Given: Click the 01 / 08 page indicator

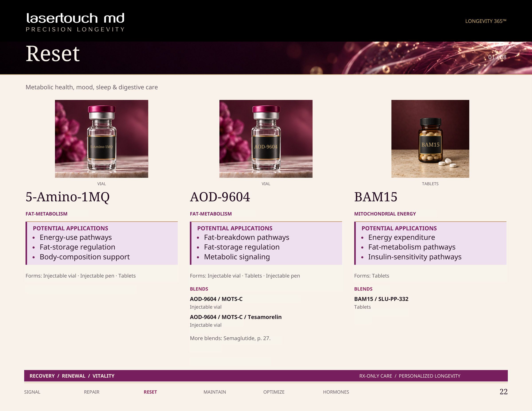Looking at the screenshot, I should click(497, 57).
